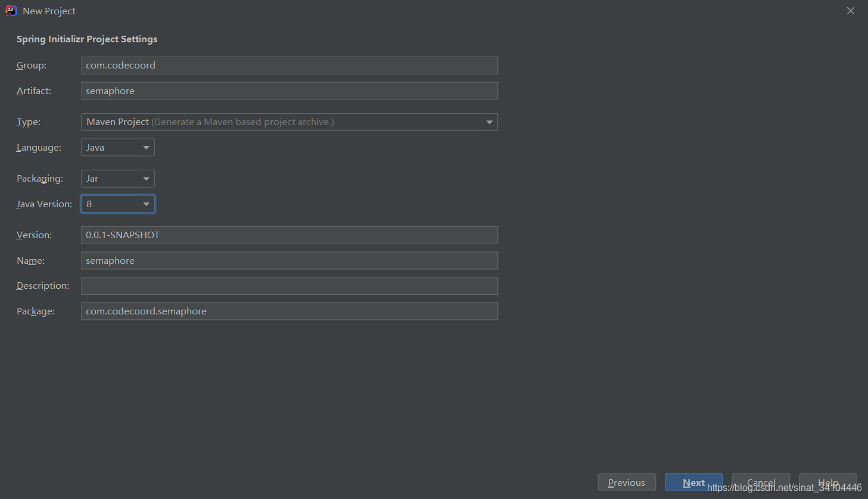The height and width of the screenshot is (499, 868).
Task: Expand the Java Version dropdown
Action: (117, 204)
